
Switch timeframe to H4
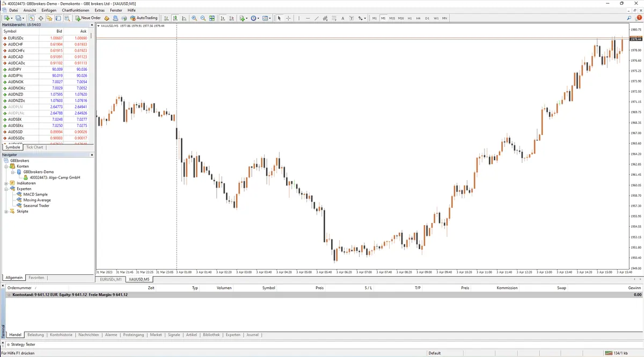click(418, 18)
